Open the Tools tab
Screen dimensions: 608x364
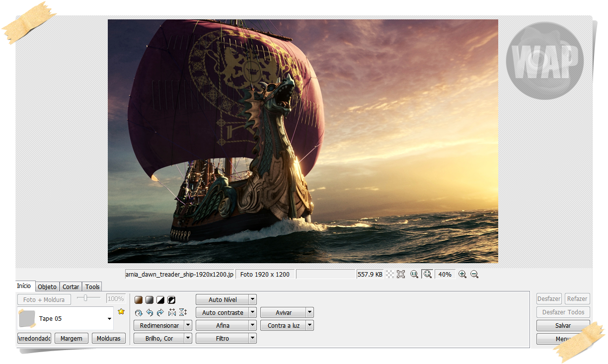click(92, 287)
